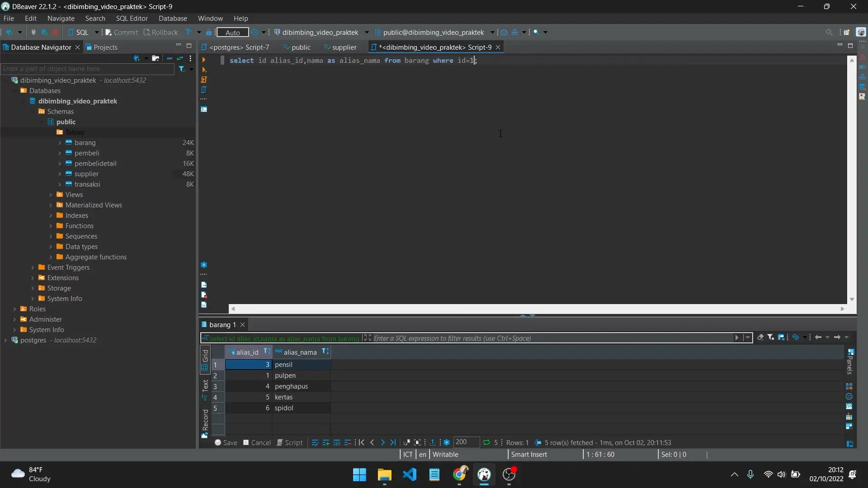Click the export data icon in results toolbar
This screenshot has height=488, width=868.
pyautogui.click(x=433, y=442)
